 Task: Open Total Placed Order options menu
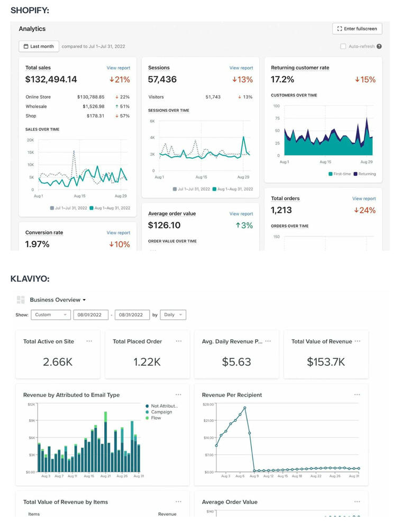179,341
